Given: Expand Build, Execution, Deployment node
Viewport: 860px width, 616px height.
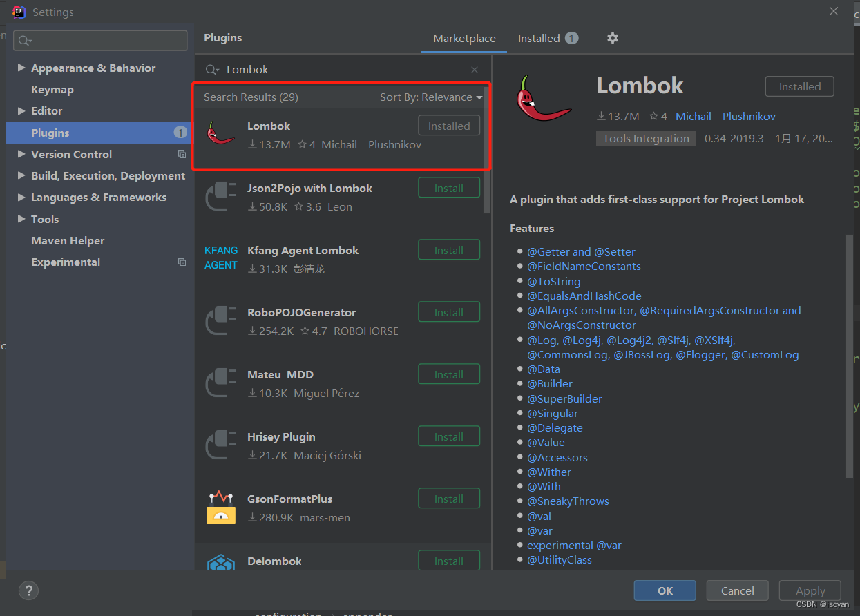Looking at the screenshot, I should pos(21,175).
